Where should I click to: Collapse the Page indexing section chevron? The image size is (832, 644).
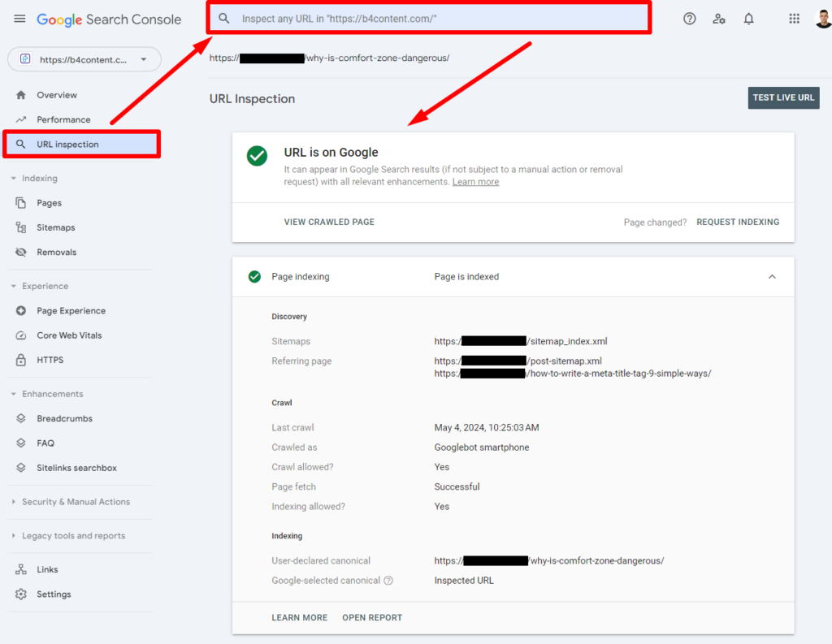(x=772, y=277)
